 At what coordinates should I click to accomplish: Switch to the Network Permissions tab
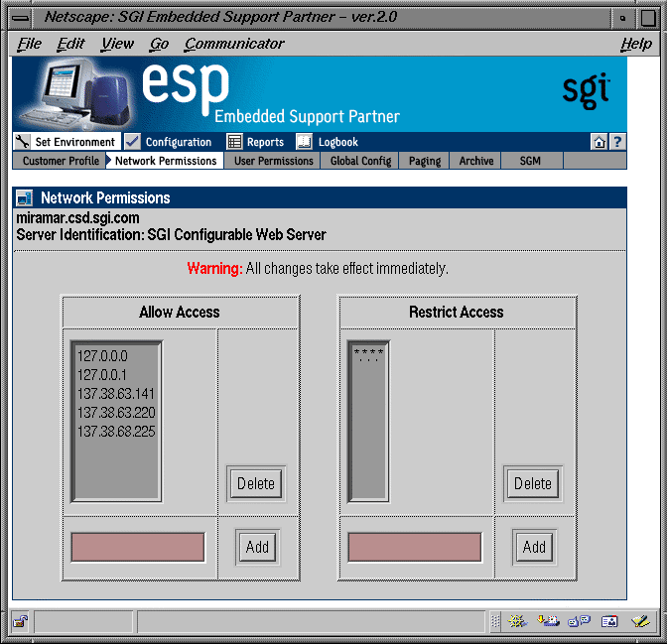[165, 161]
